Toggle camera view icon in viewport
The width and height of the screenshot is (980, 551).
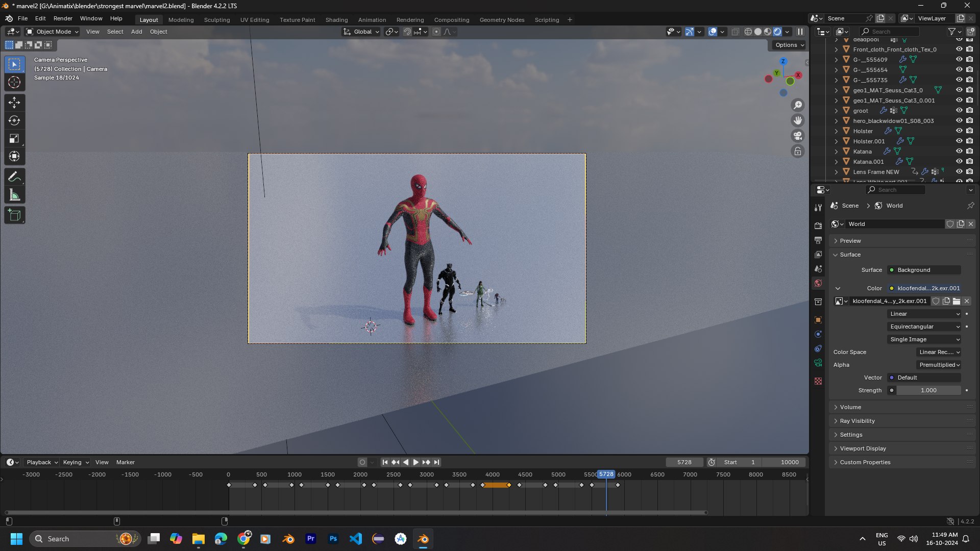click(x=797, y=136)
